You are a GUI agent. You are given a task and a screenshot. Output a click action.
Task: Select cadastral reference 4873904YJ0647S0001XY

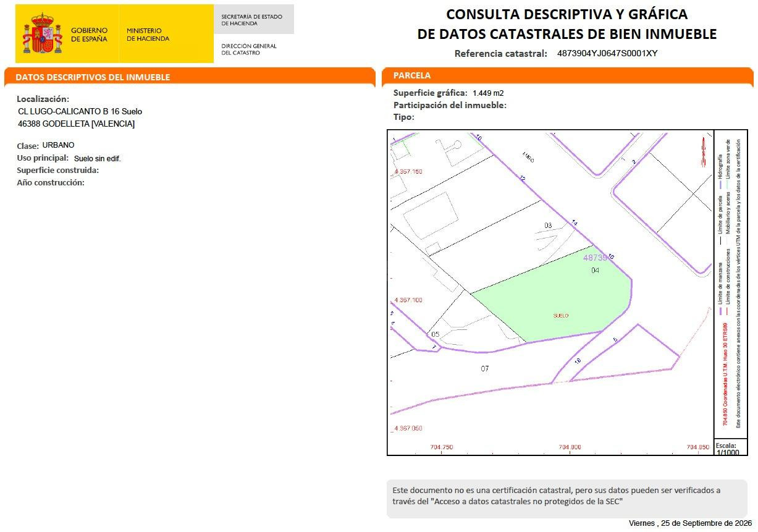607,53
